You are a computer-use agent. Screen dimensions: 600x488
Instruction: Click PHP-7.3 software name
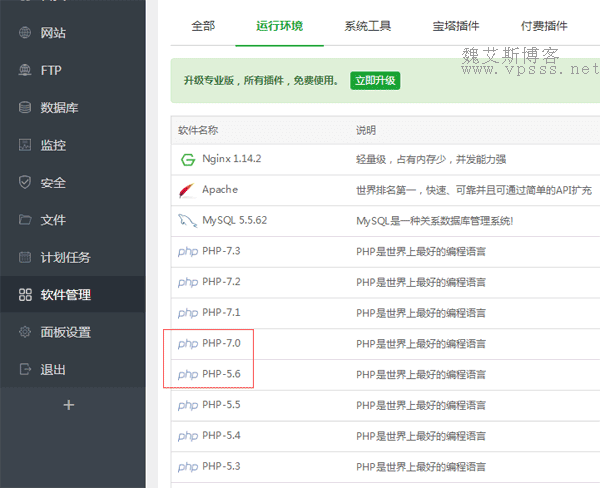click(x=221, y=251)
